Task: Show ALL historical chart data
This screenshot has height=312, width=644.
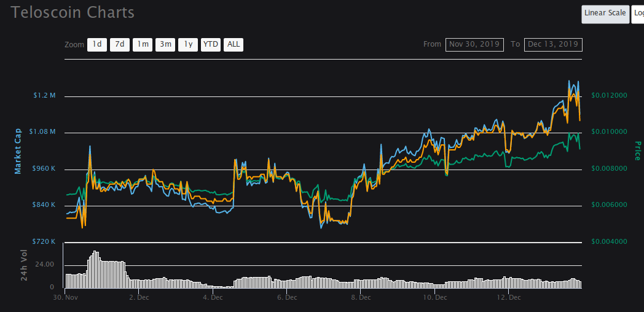Action: click(x=234, y=45)
